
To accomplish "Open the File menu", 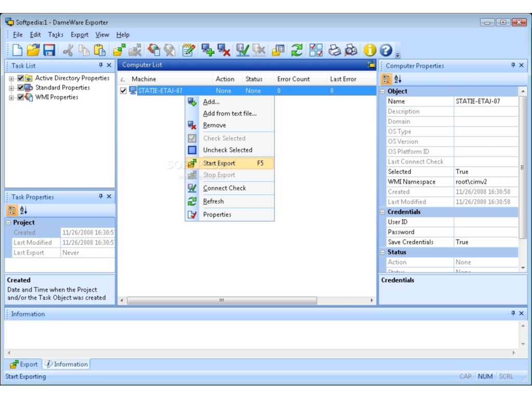I will (x=18, y=35).
